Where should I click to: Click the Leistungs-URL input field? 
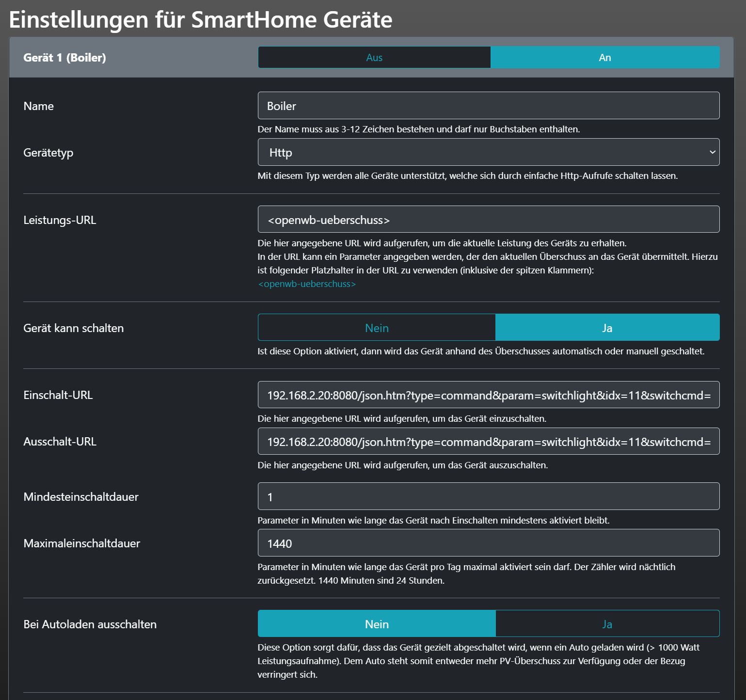[488, 220]
